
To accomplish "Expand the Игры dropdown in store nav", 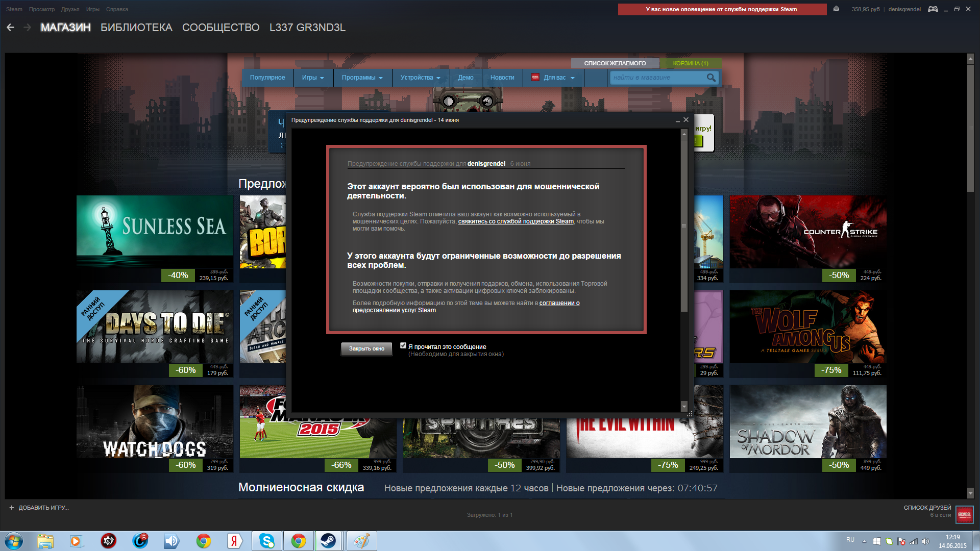I will (313, 78).
